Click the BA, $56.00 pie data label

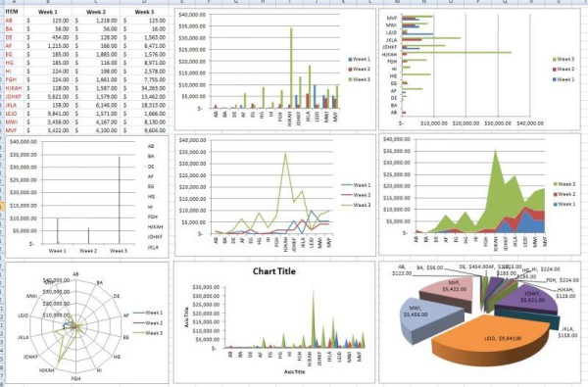tap(430, 267)
